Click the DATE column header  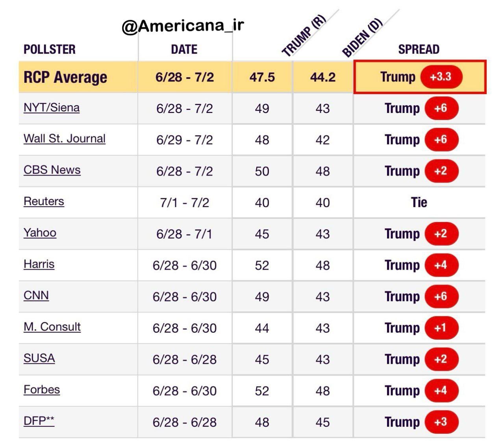[x=184, y=50]
